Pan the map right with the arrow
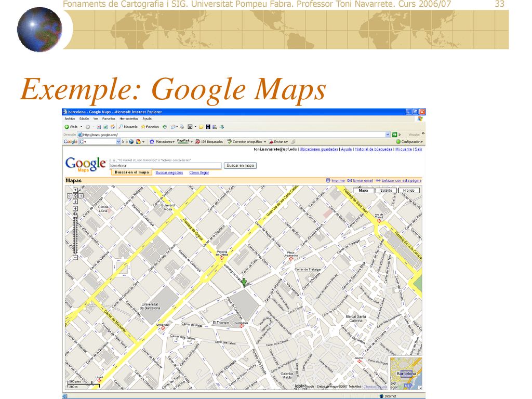This screenshot has width=532, height=399. coord(81,196)
